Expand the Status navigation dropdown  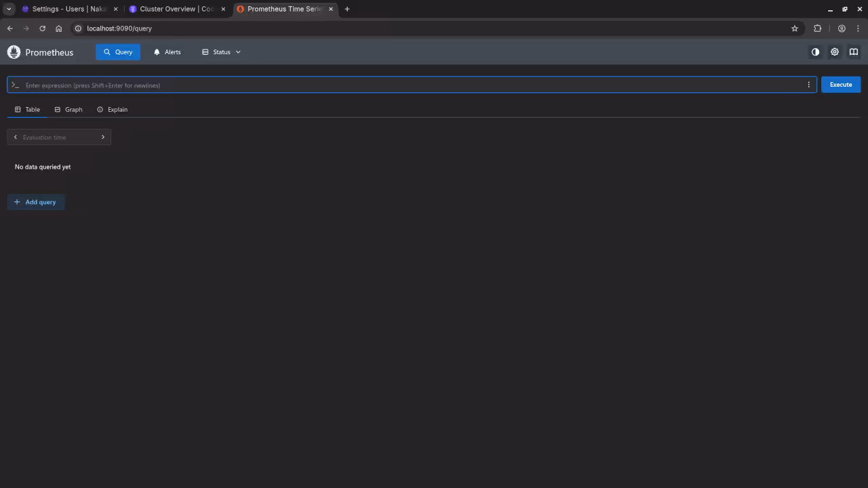(221, 52)
